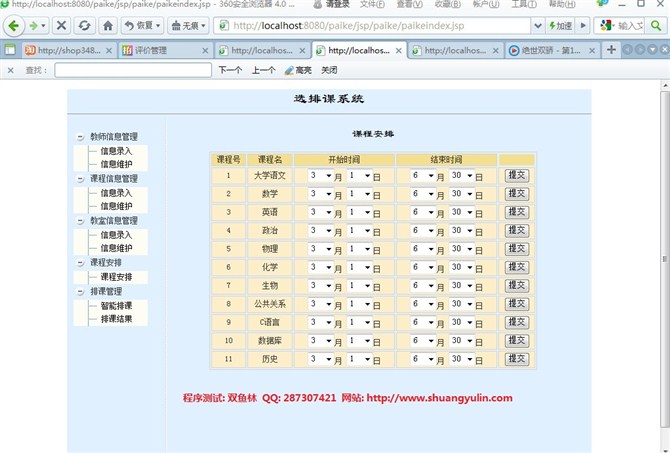The height and width of the screenshot is (453, 670).
Task: Open 智能排课 in the sidebar
Action: [116, 306]
